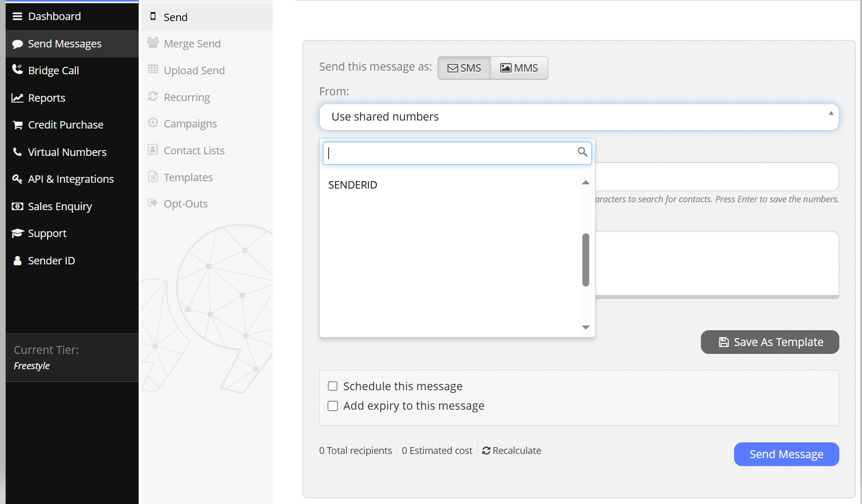Click the Recalculate refresh icon

(x=486, y=451)
